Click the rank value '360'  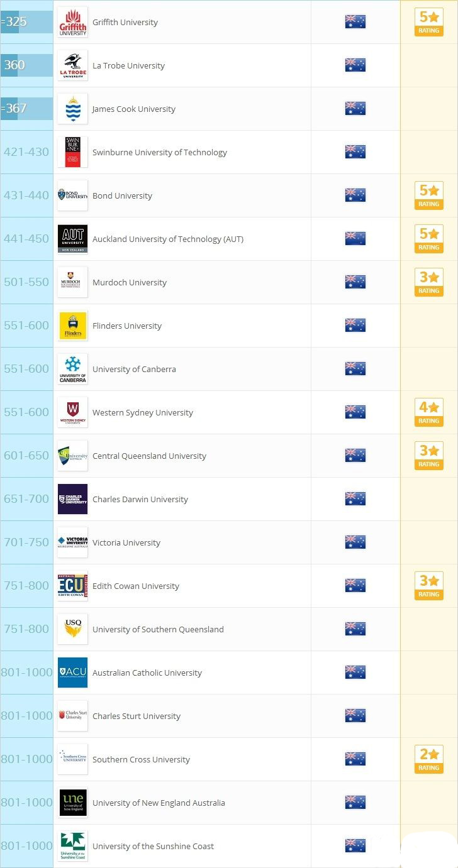[14, 65]
